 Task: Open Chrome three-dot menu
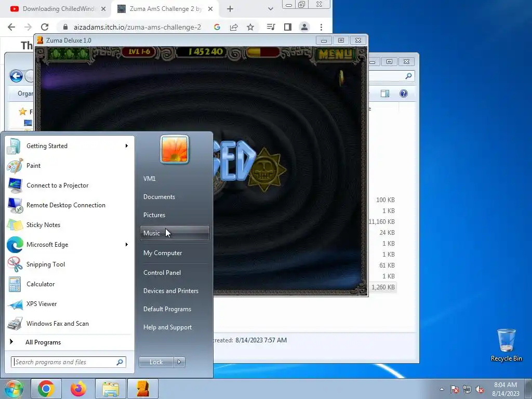click(x=321, y=27)
